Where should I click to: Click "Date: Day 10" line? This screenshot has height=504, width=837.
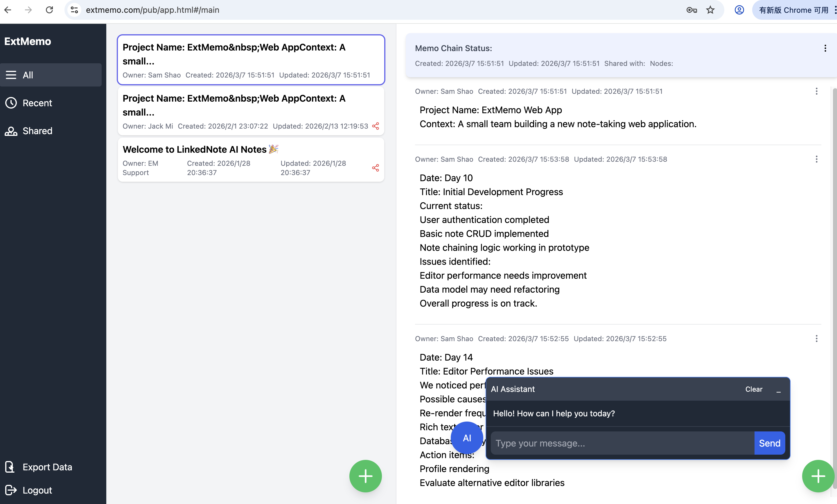[446, 178]
